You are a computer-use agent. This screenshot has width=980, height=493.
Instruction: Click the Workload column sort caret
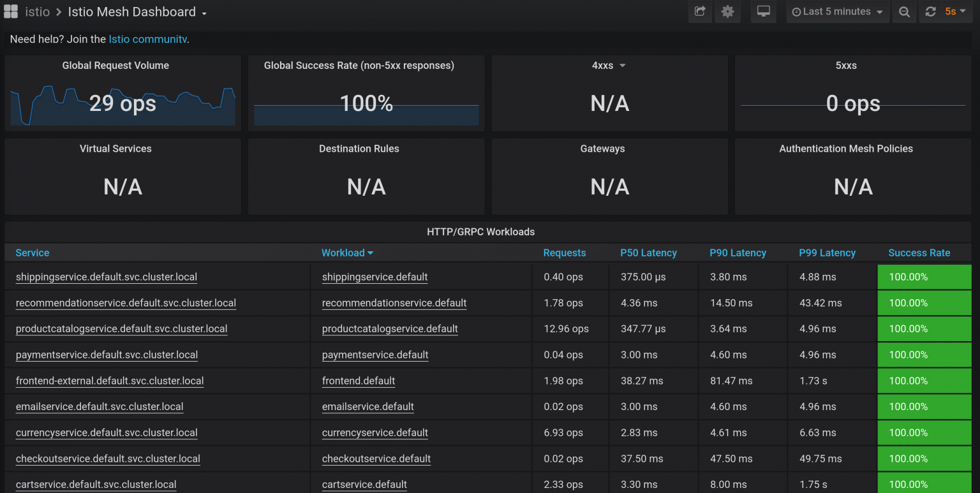click(371, 253)
